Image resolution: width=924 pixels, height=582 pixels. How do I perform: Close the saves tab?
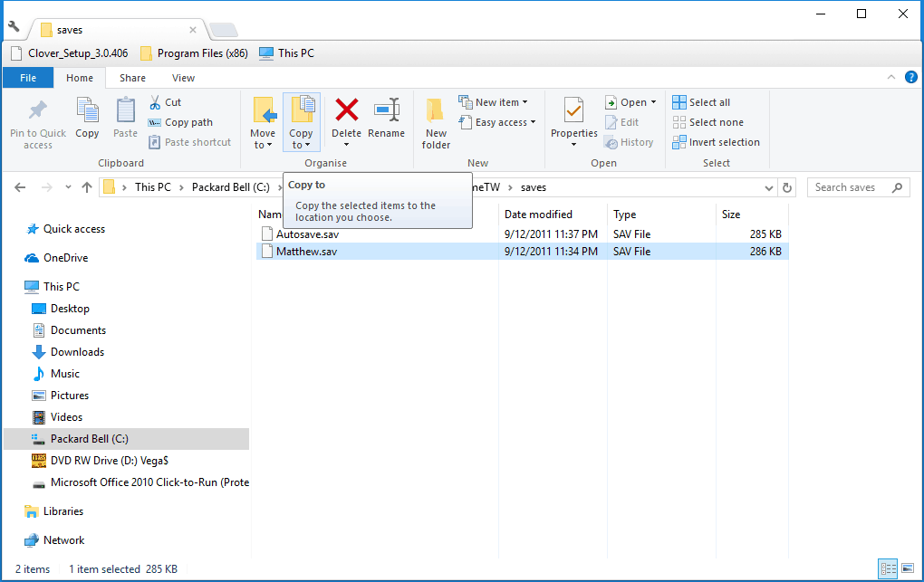tap(193, 30)
